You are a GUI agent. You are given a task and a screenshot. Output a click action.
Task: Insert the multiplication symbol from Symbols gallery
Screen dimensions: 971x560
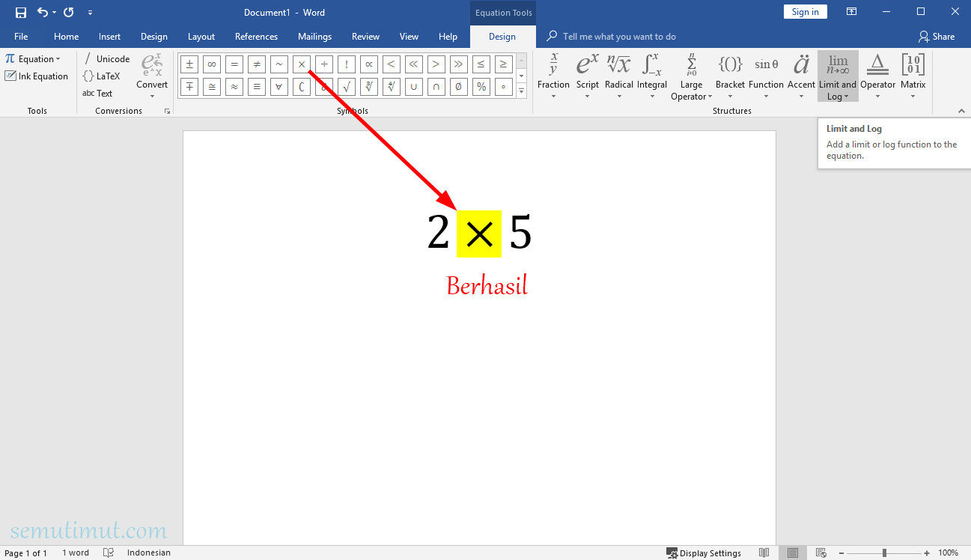pos(301,64)
